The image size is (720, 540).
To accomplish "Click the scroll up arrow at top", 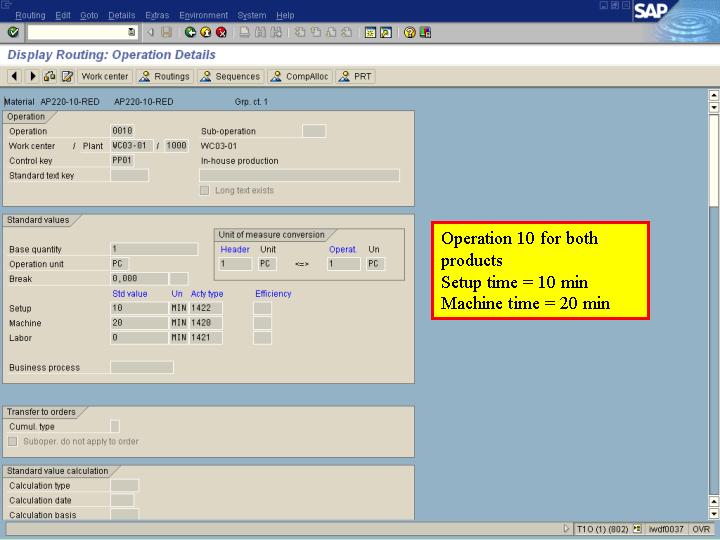I will pos(714,95).
